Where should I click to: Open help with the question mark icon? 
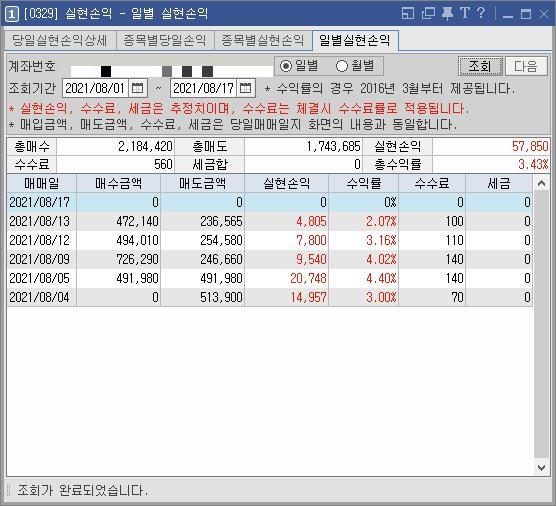point(481,13)
